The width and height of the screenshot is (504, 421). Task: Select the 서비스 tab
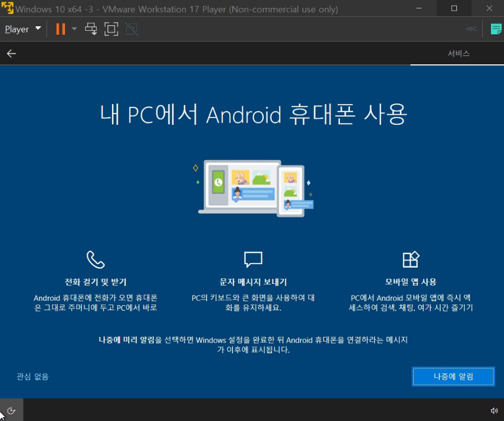(459, 53)
